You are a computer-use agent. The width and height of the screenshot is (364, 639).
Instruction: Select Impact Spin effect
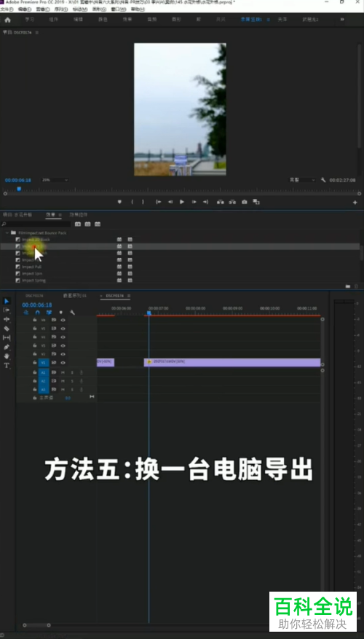pos(32,273)
